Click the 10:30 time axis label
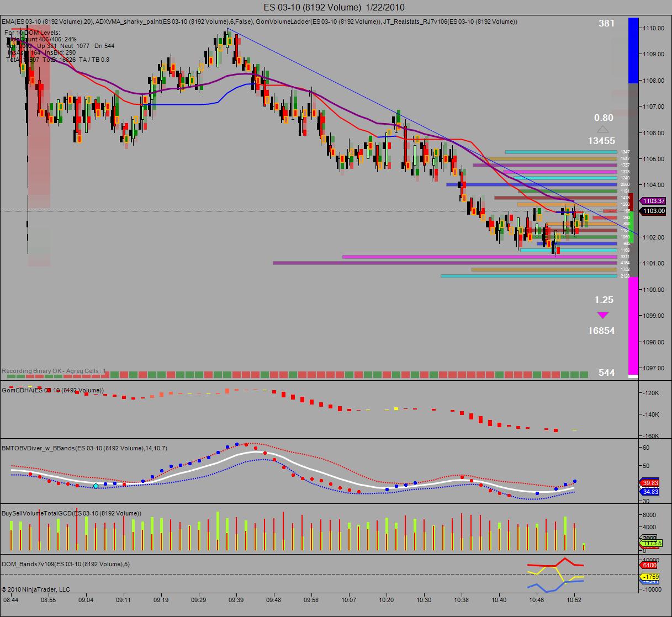Screen dimensions: 672x617 click(424, 599)
